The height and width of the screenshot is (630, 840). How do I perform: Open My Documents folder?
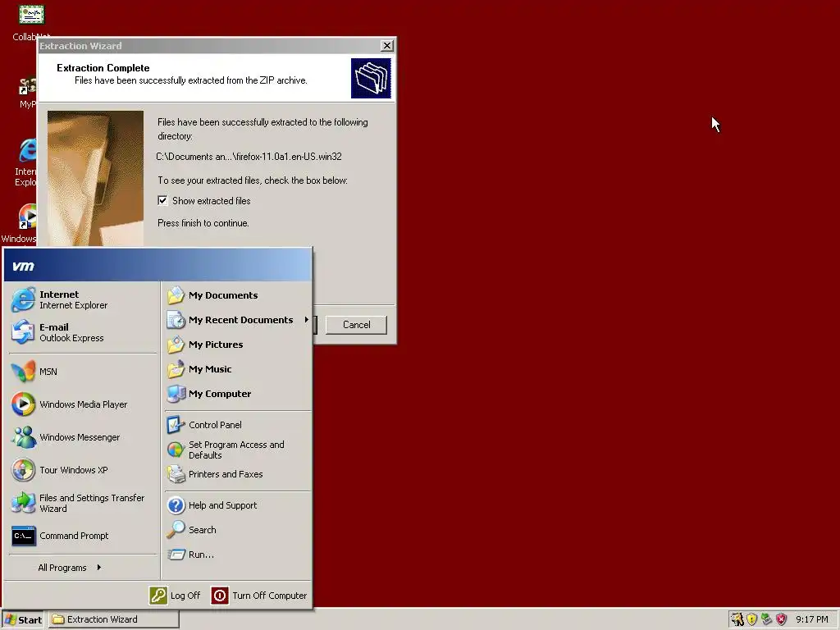click(237, 295)
